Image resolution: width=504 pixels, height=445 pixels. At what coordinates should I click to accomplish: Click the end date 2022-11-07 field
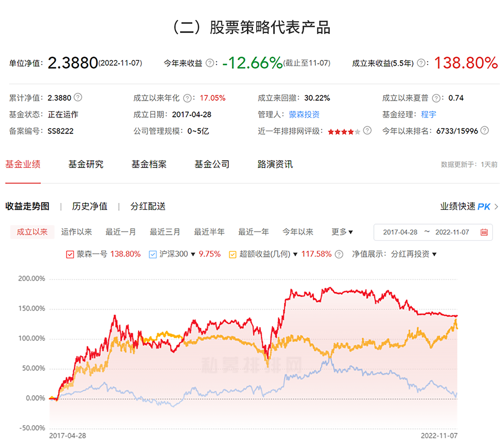pos(452,232)
